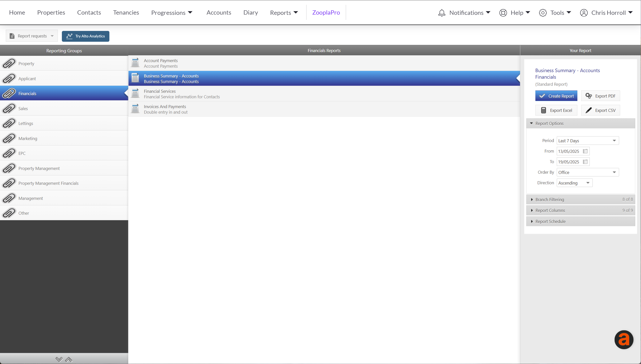
Task: Open the Accounts menu item
Action: (219, 12)
